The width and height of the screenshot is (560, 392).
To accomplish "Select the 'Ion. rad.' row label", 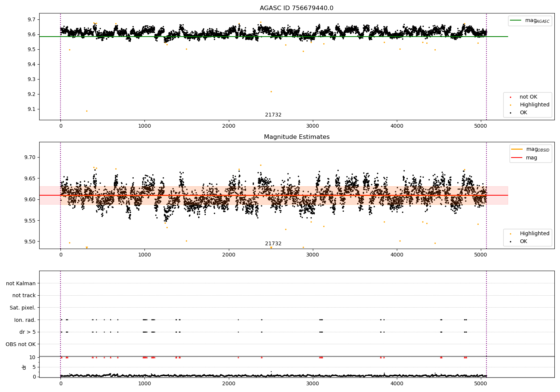I will 25,320.
